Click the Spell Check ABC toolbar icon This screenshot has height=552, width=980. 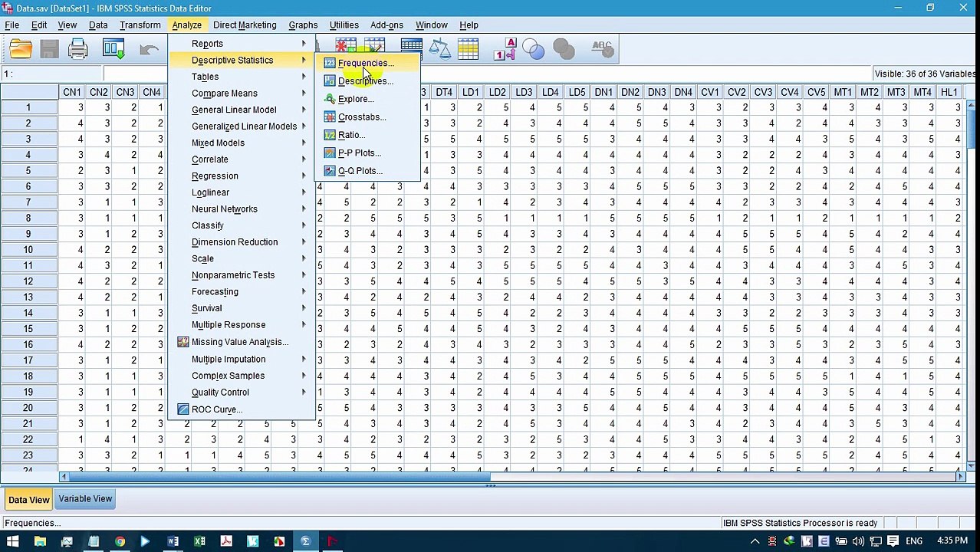pos(602,50)
